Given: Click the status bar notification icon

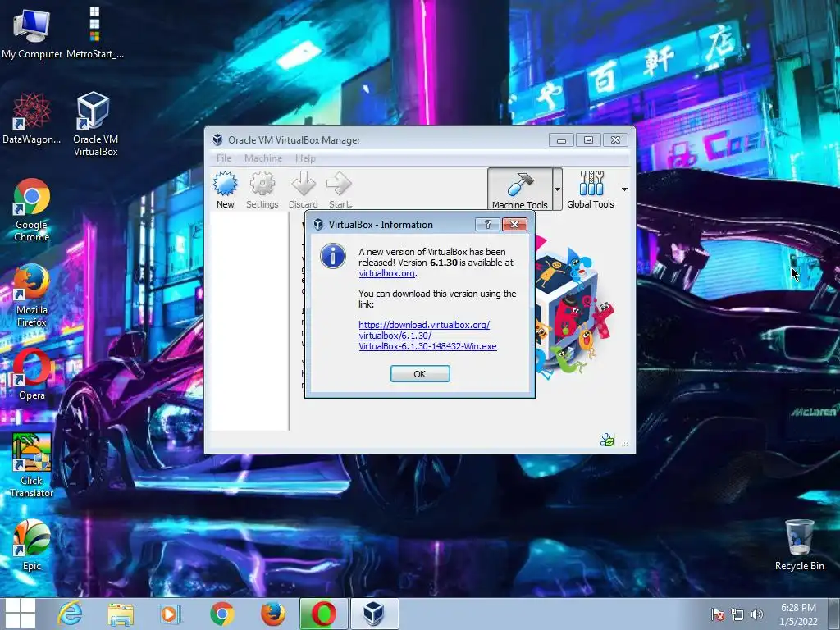Looking at the screenshot, I should pyautogui.click(x=607, y=441).
